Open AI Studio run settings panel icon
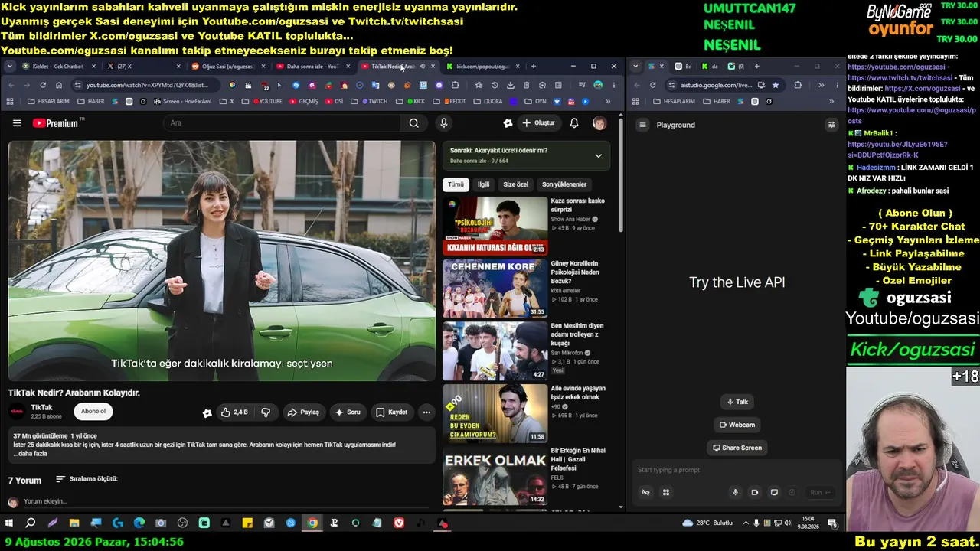980x551 pixels. [x=831, y=125]
